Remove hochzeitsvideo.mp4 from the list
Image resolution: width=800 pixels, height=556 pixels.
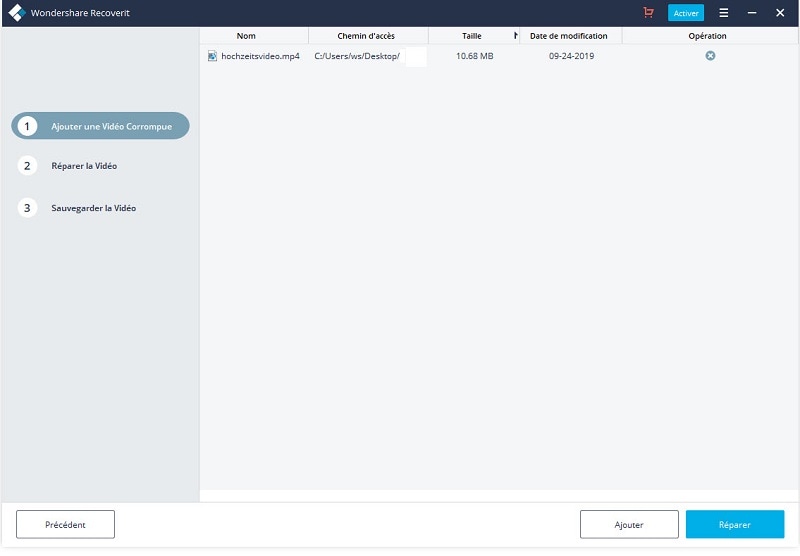[710, 56]
